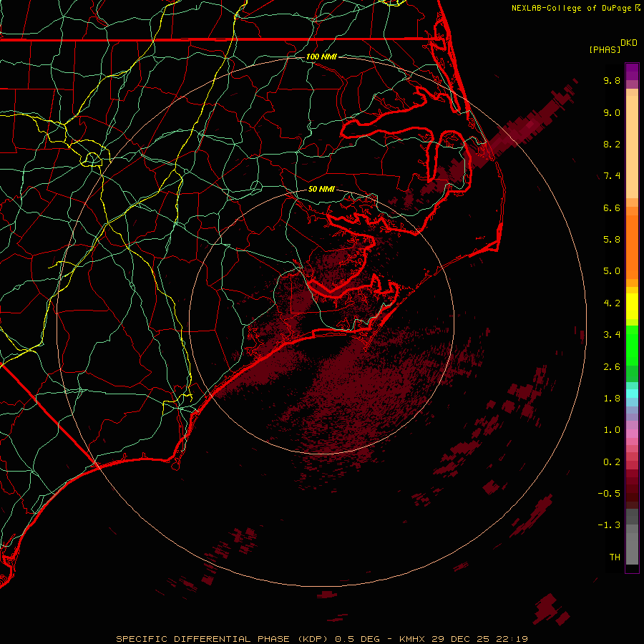The width and height of the screenshot is (644, 644).
Task: Select the 9.8 value on the scale
Action: [612, 80]
